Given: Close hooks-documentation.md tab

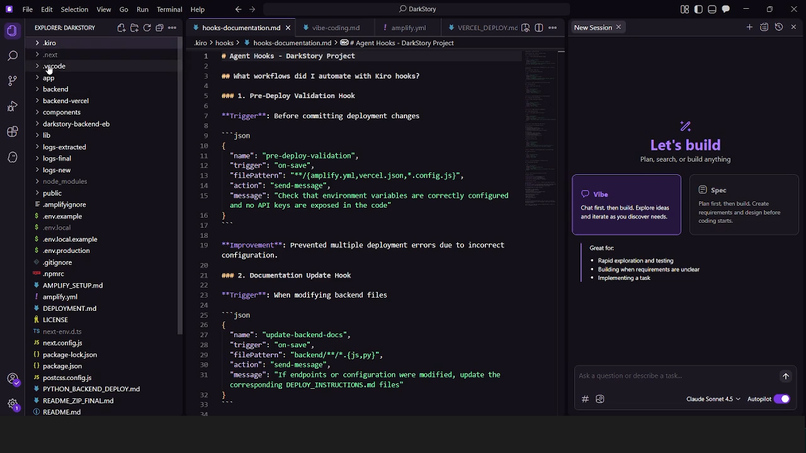Looking at the screenshot, I should click(x=288, y=28).
